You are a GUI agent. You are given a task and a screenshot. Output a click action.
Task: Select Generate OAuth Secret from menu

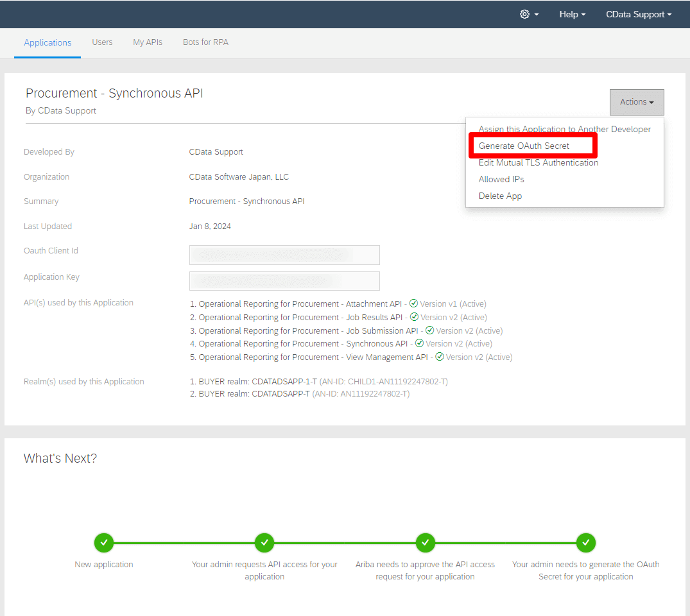pyautogui.click(x=524, y=146)
